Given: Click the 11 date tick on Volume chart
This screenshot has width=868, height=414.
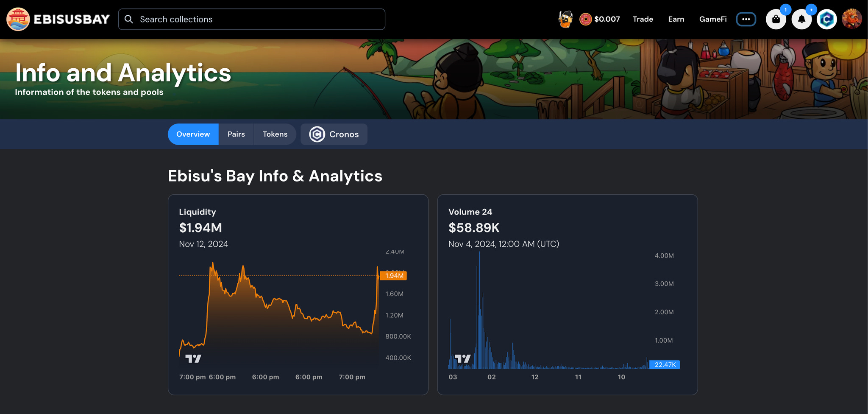Looking at the screenshot, I should pyautogui.click(x=578, y=377).
